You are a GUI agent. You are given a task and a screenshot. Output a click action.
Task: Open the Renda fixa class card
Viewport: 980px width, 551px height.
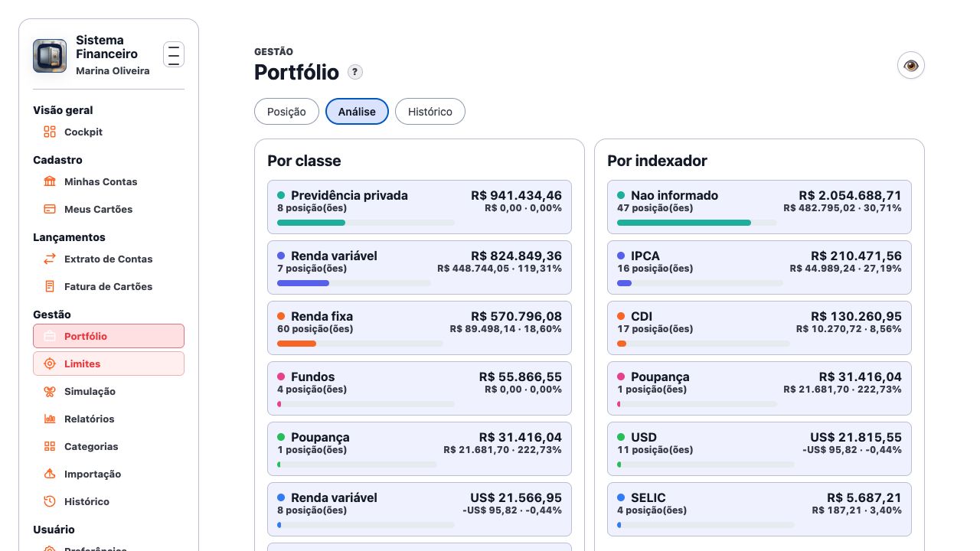[420, 328]
